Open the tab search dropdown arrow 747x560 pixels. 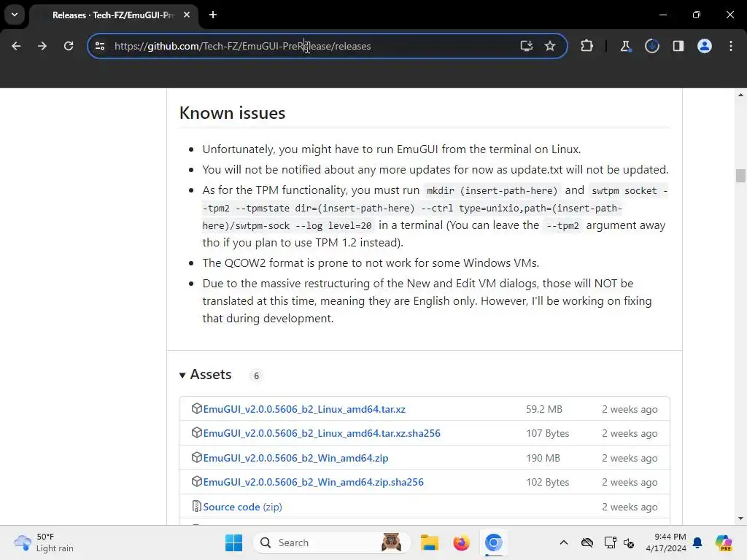(15, 15)
